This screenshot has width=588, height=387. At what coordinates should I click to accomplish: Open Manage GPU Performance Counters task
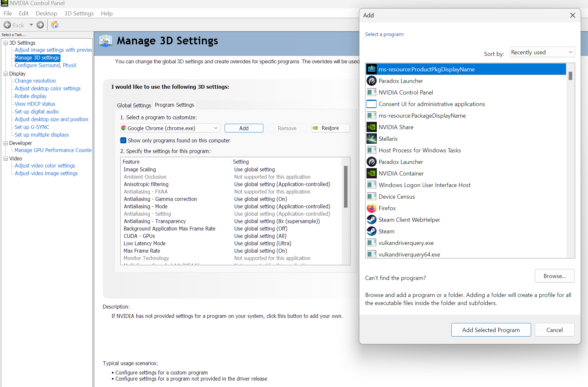53,150
